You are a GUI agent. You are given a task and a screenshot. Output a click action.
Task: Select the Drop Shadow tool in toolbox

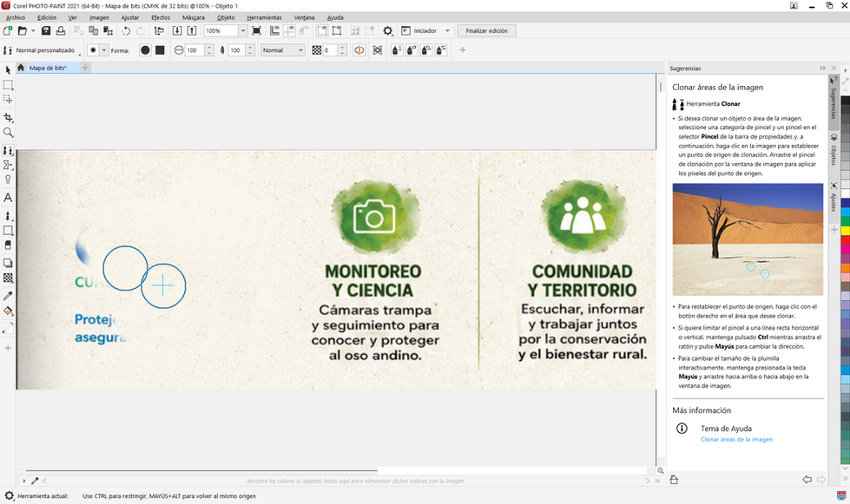point(8,263)
